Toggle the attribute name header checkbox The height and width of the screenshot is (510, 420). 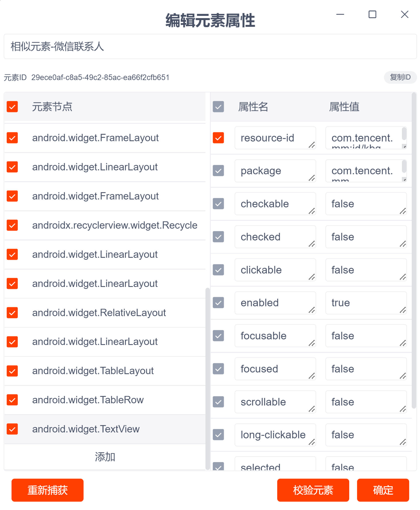tap(218, 107)
